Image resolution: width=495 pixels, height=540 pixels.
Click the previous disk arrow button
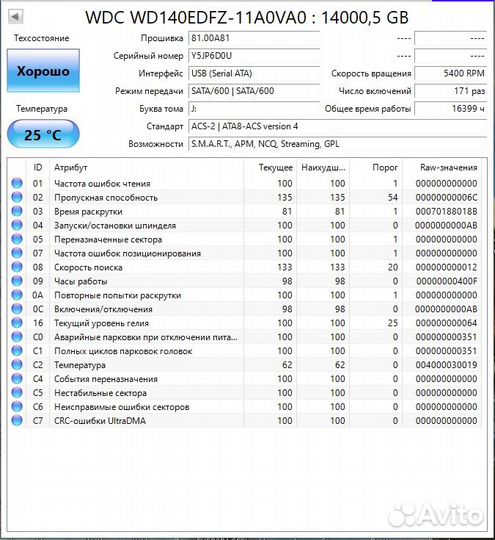(x=16, y=16)
